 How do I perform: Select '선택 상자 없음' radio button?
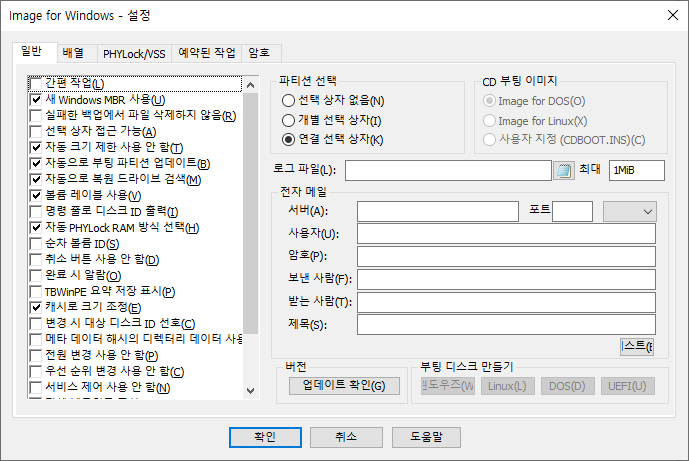pyautogui.click(x=290, y=100)
